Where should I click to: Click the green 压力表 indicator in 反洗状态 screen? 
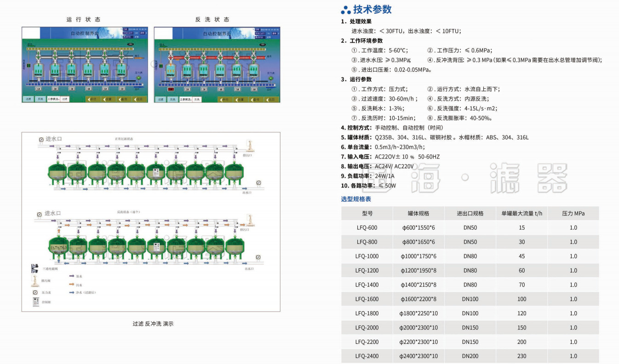pos(270,78)
